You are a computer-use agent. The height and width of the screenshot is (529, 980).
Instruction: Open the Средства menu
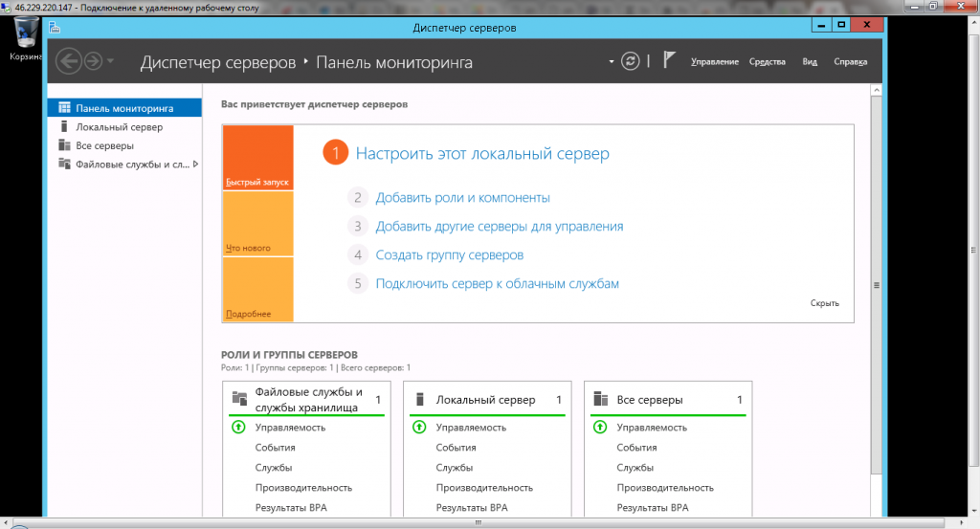767,62
